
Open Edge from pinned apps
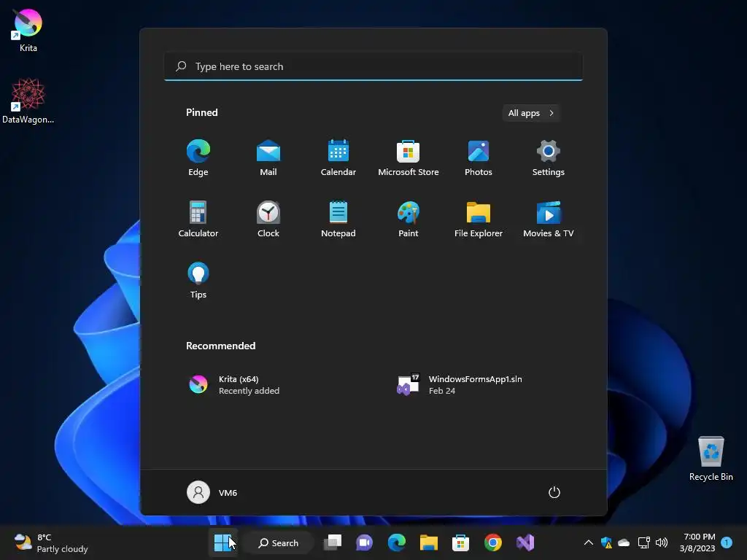pyautogui.click(x=198, y=158)
